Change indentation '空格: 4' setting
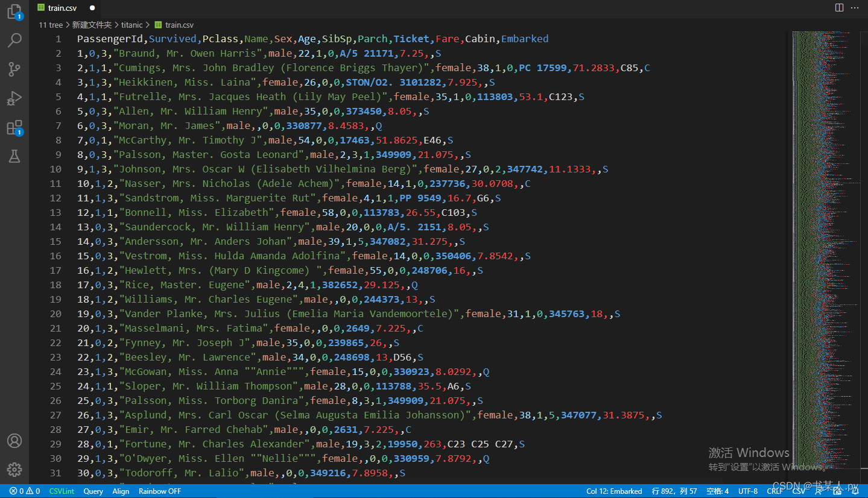Screen dimensions: 868x498 coord(718,491)
